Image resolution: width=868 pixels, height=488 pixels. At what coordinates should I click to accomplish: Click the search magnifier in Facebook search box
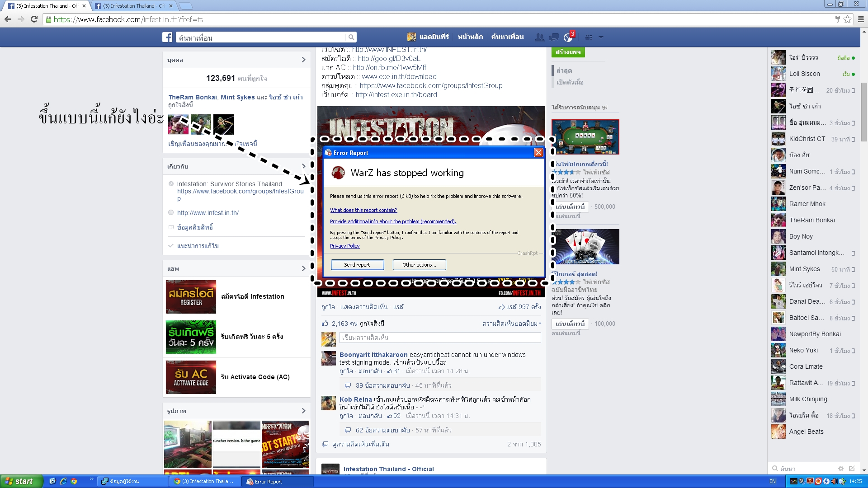(x=351, y=37)
